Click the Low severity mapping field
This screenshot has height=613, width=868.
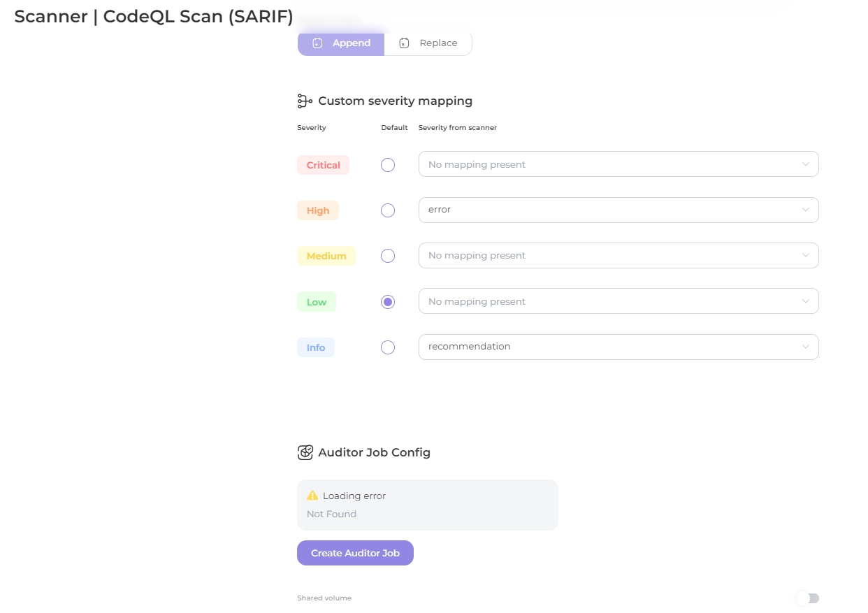[618, 301]
